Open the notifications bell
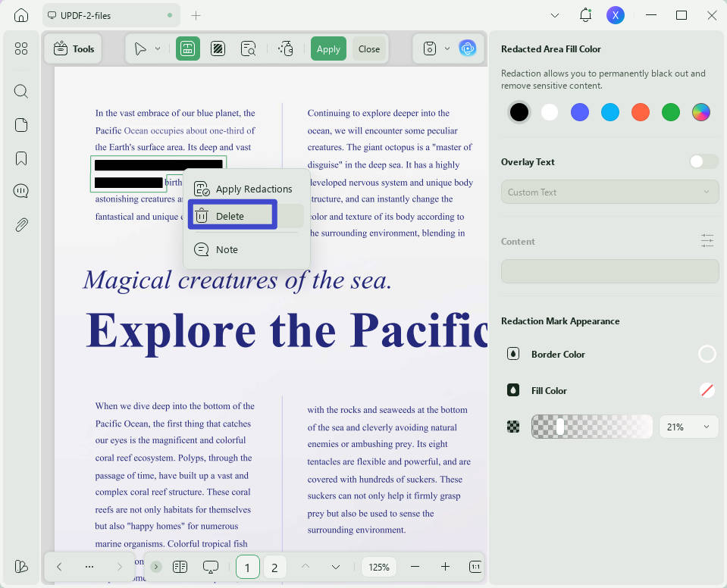The height and width of the screenshot is (588, 727). (x=585, y=15)
